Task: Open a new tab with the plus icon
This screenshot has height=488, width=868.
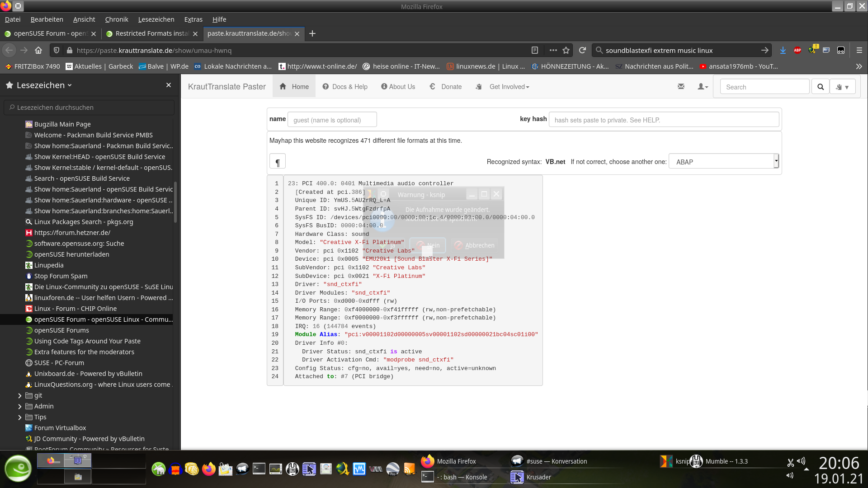Action: pyautogui.click(x=312, y=33)
